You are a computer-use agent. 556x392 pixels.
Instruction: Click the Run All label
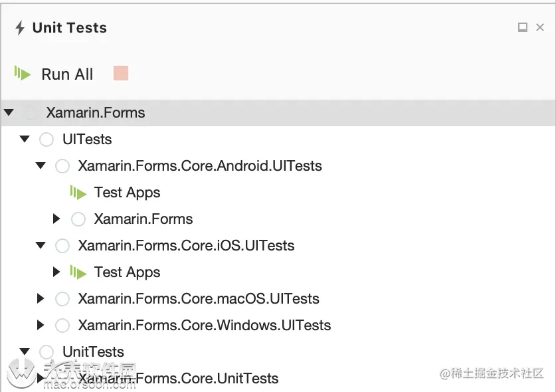tap(67, 74)
